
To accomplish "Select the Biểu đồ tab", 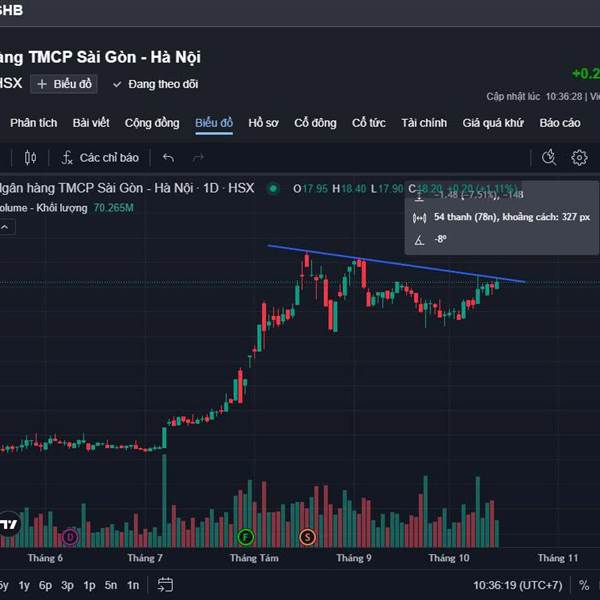I will pyautogui.click(x=214, y=123).
